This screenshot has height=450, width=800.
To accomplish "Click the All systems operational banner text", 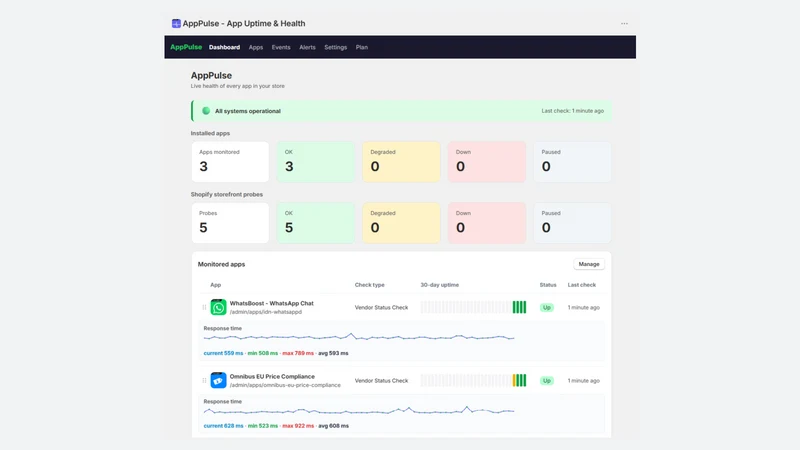I will click(x=247, y=111).
